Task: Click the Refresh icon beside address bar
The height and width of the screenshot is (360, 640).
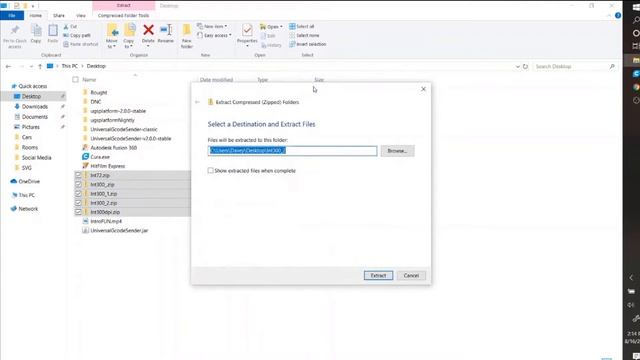Action: (x=525, y=66)
